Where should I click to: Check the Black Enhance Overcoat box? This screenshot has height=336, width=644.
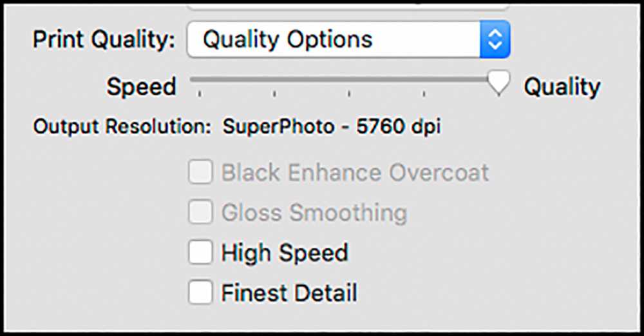[x=200, y=172]
